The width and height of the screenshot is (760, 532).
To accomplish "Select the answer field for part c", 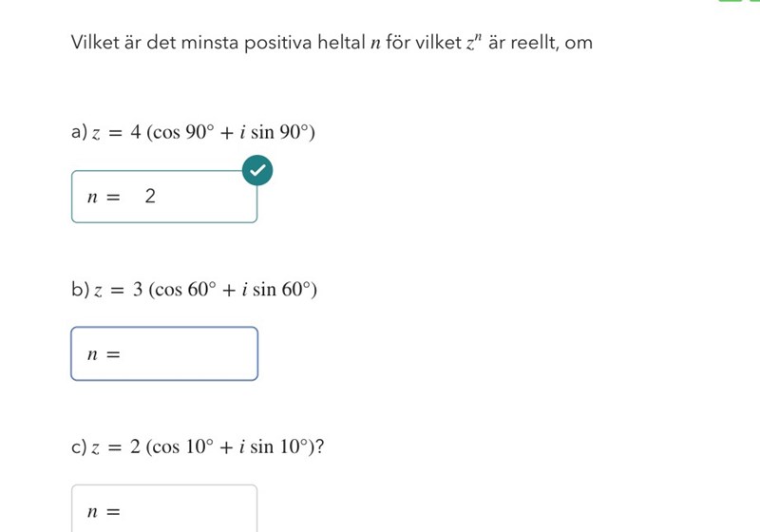I will [180, 510].
